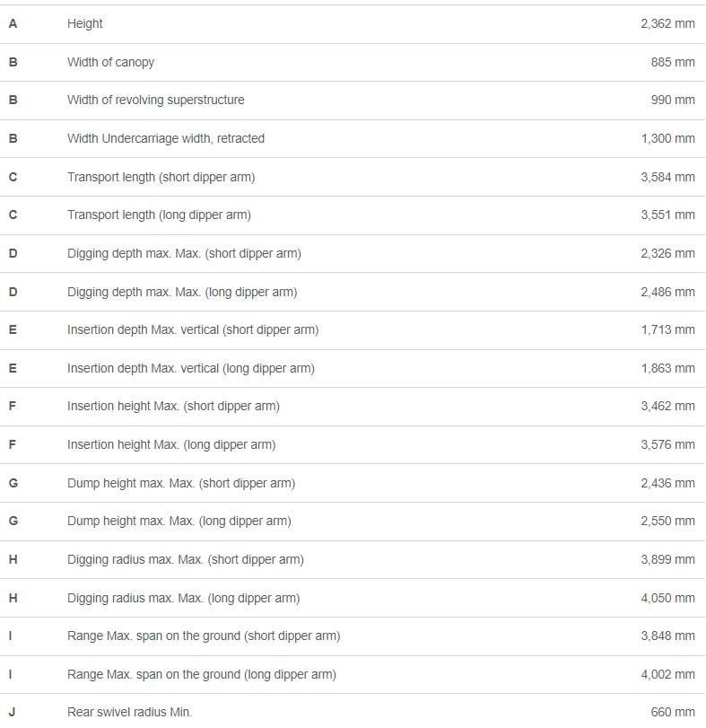The width and height of the screenshot is (706, 728).
Task: Select Width Undercarriage width, retracted row
Action: [353, 138]
